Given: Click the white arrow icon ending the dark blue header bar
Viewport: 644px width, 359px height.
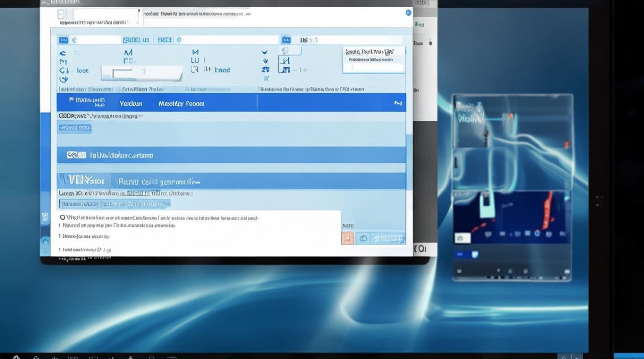Looking at the screenshot, I should click(x=397, y=103).
